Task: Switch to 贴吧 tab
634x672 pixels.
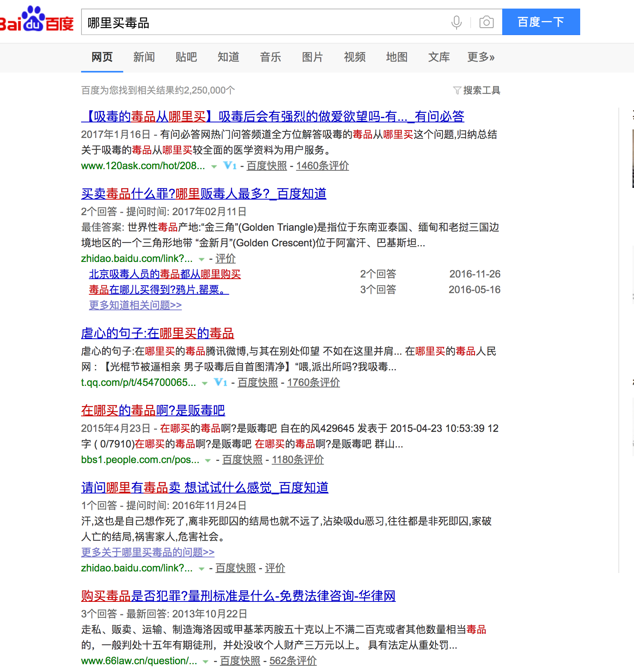Action: tap(186, 57)
